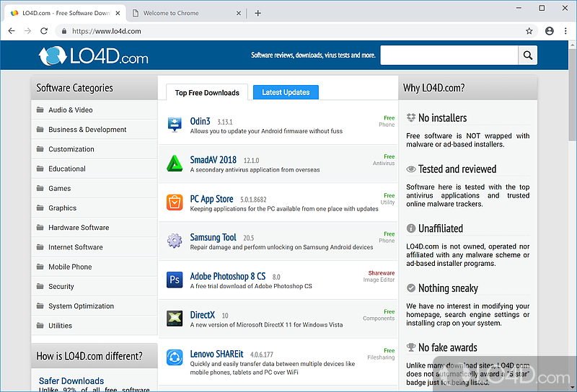The image size is (577, 392).
Task: Click the browser address bar URL
Action: click(107, 31)
